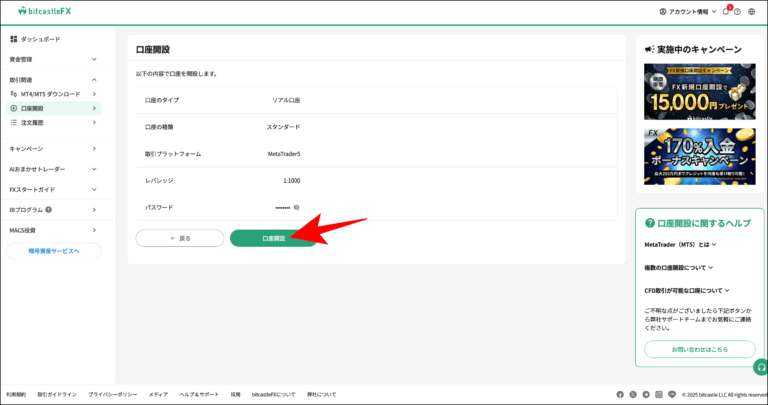This screenshot has height=405, width=768.
Task: Open the Instagram icon in footer
Action: coord(659,395)
